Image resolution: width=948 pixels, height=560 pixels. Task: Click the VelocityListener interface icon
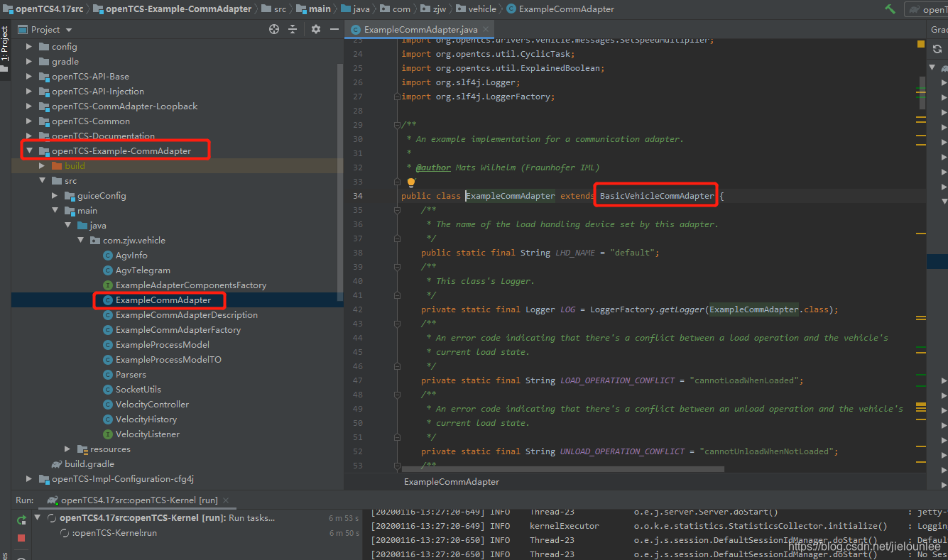[x=108, y=434]
